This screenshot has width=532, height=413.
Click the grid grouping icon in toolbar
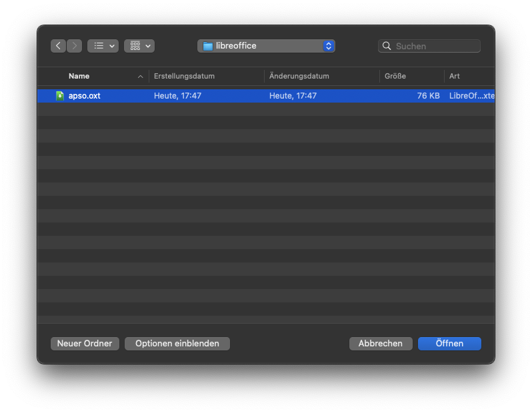135,46
